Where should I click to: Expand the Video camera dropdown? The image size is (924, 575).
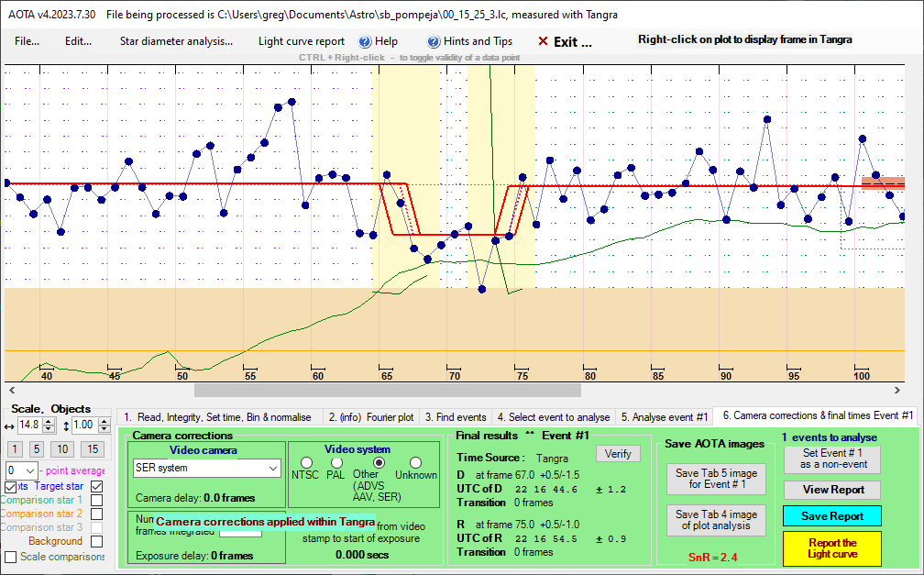pyautogui.click(x=272, y=468)
